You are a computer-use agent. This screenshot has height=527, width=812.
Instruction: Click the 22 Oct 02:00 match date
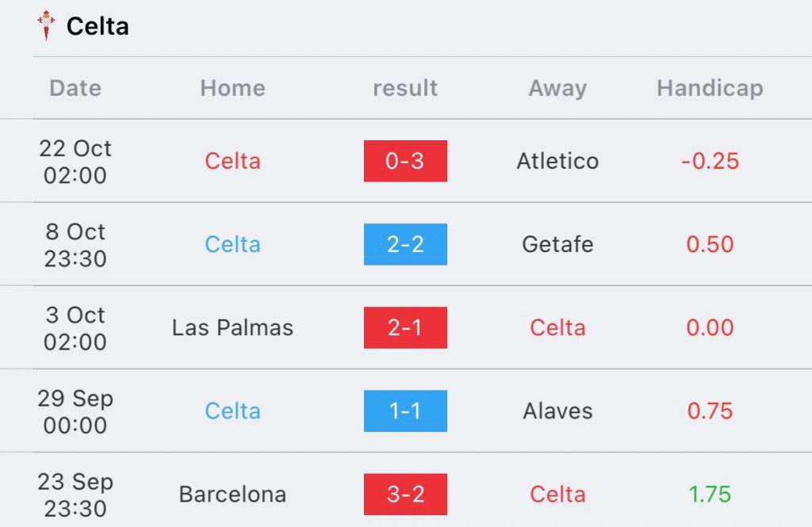point(75,162)
